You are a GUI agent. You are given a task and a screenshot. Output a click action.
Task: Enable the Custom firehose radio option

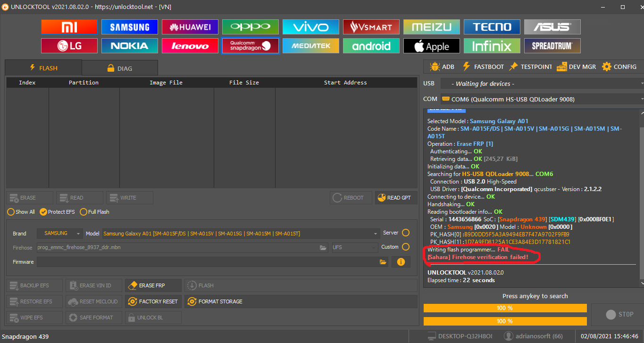(x=405, y=247)
